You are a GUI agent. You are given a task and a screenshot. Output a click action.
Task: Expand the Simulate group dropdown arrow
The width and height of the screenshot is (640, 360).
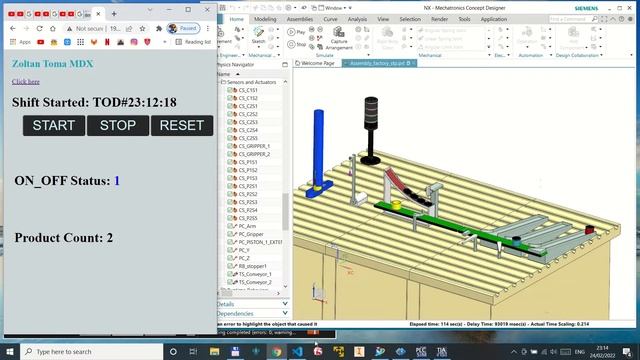pos(368,55)
